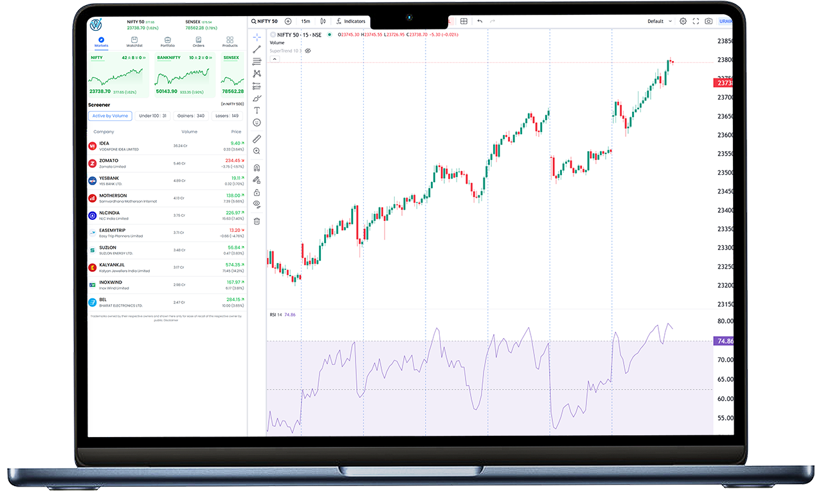Image resolution: width=823 pixels, height=504 pixels.
Task: Select the Text annotation tool
Action: [257, 110]
